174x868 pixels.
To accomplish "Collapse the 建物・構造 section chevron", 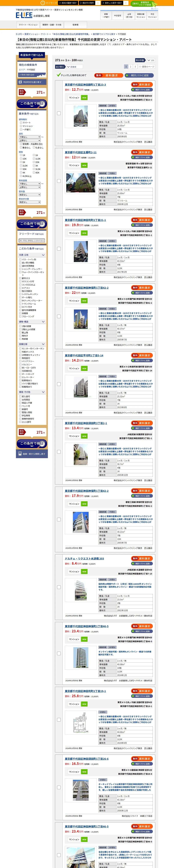I will 43,322.
